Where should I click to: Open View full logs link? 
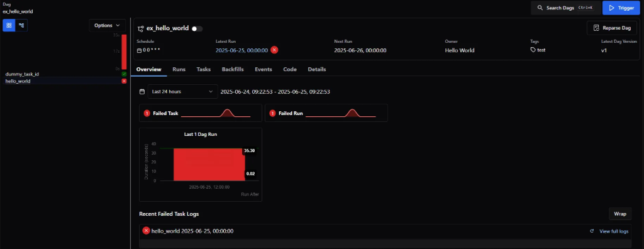[x=614, y=231]
